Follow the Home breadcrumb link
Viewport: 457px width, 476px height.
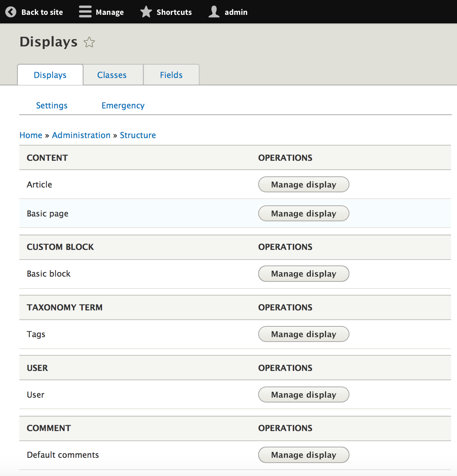(31, 135)
